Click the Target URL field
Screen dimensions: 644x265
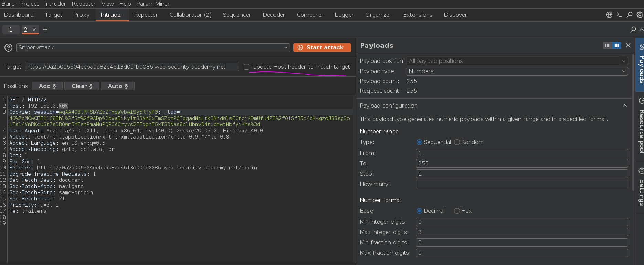point(132,67)
